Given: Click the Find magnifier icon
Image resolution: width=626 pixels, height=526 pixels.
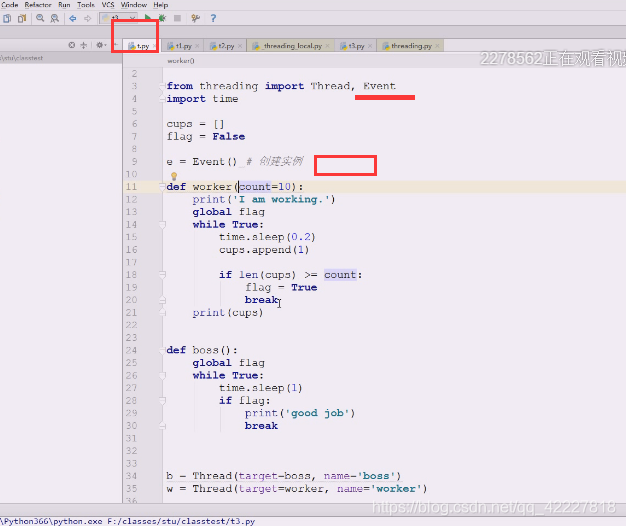Looking at the screenshot, I should point(40,18).
